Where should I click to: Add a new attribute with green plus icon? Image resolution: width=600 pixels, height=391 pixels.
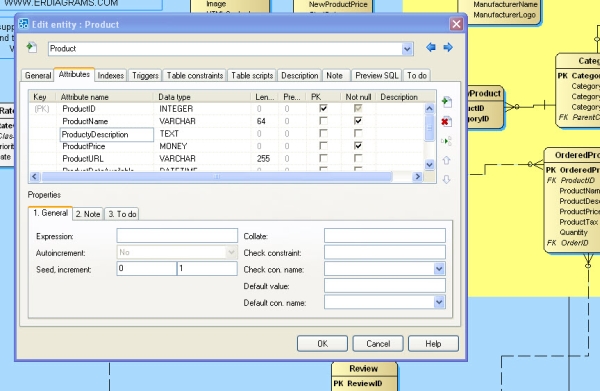click(x=446, y=102)
